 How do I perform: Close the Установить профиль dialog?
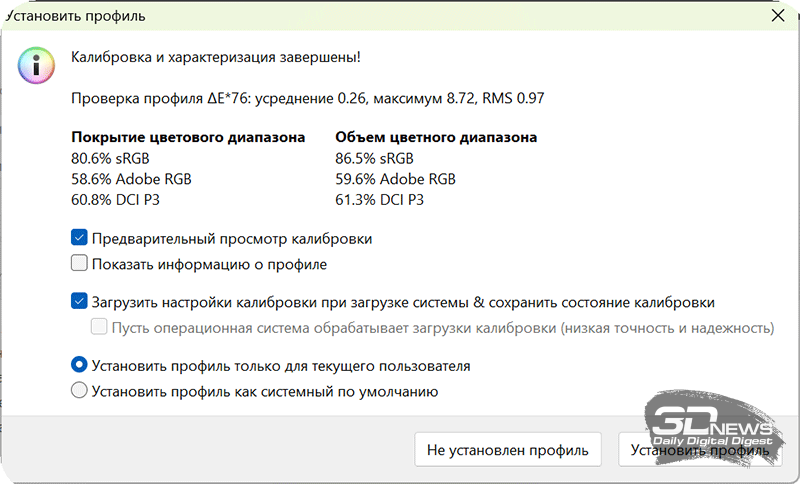coord(778,16)
